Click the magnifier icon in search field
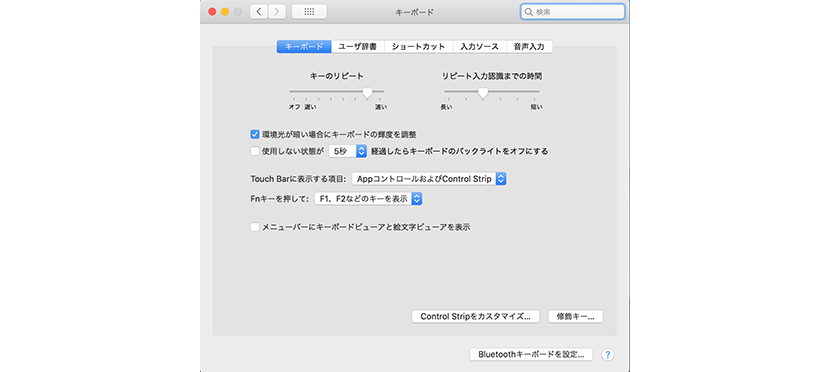The image size is (830, 372). [528, 12]
